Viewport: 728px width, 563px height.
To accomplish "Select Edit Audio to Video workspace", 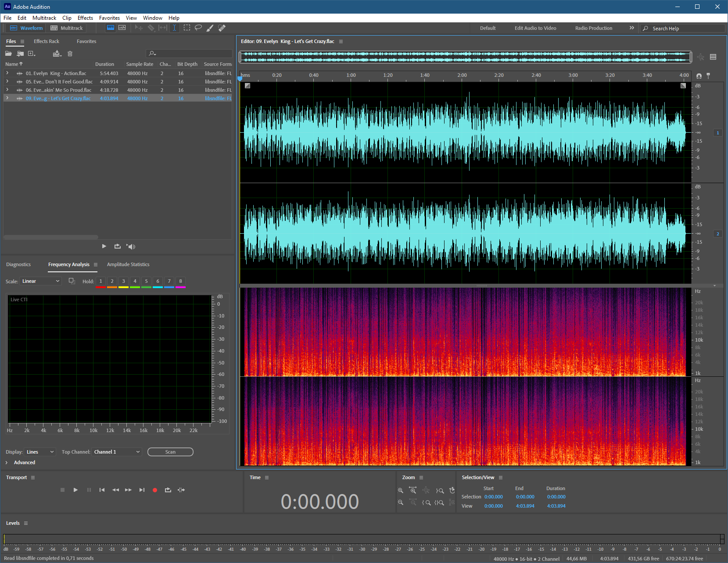I will [x=535, y=28].
